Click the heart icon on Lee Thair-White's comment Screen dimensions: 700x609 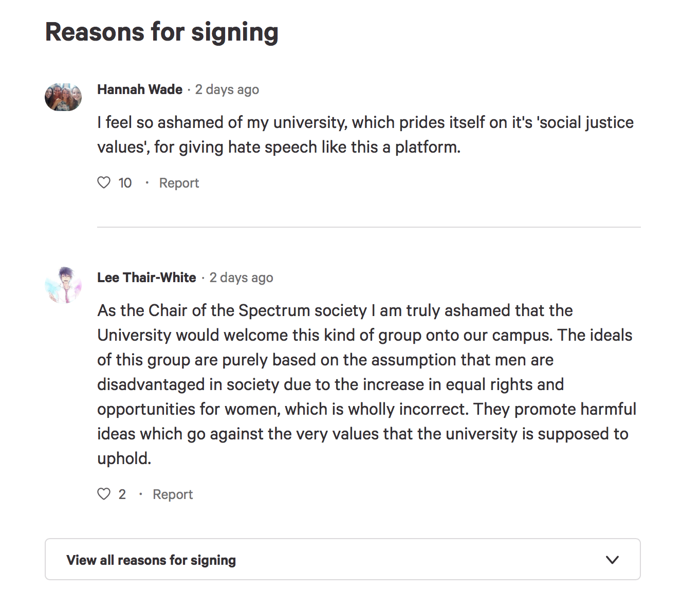(x=104, y=494)
